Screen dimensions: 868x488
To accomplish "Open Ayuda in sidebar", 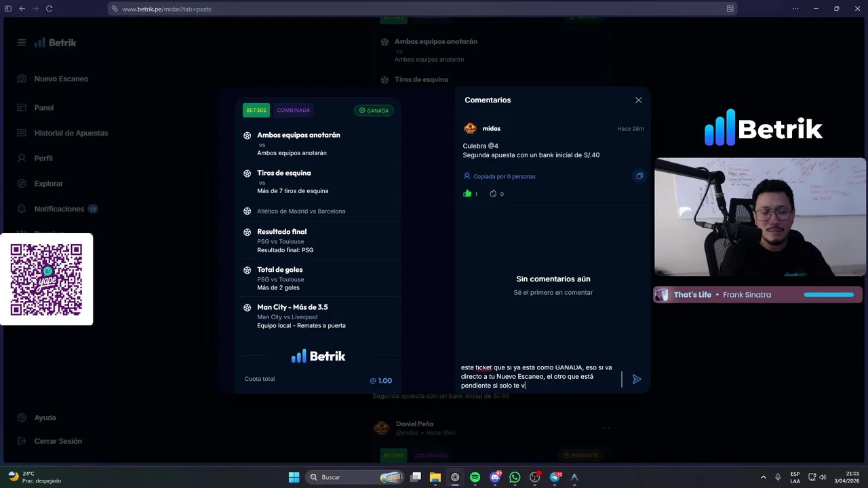I will click(x=45, y=418).
